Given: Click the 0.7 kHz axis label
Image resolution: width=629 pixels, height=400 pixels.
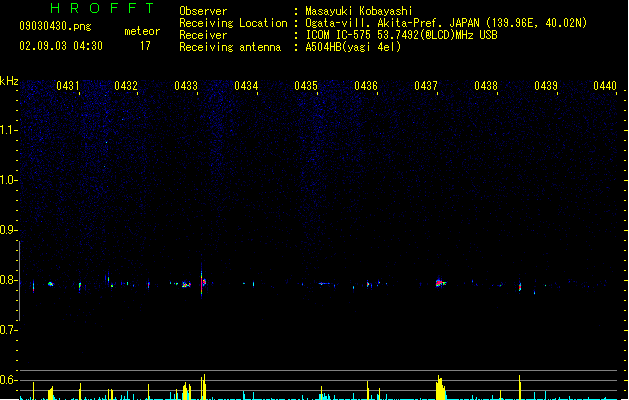Looking at the screenshot, I should [x=8, y=330].
